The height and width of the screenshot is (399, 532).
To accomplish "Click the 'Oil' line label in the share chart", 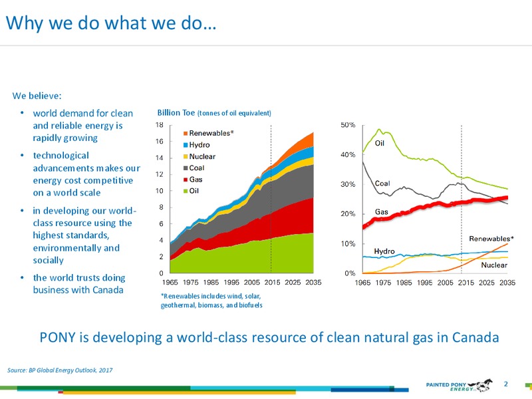I will click(x=379, y=143).
